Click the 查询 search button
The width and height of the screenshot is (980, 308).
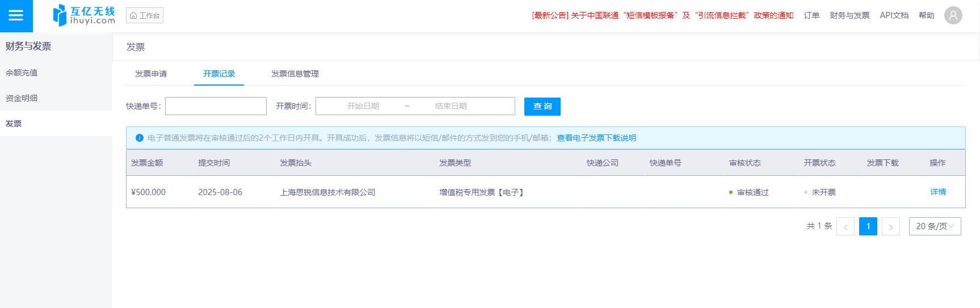(x=542, y=106)
